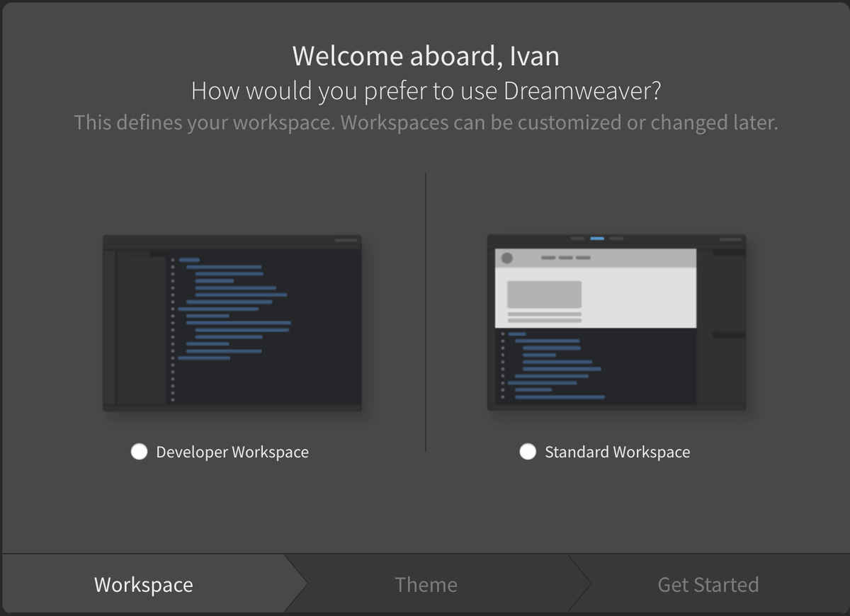Click the Standard Workspace split-view preview thumbnail

coord(616,322)
